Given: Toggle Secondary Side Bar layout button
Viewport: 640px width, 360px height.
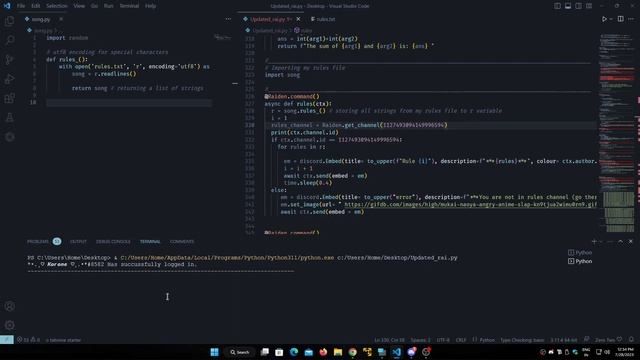Looking at the screenshot, I should [578, 6].
